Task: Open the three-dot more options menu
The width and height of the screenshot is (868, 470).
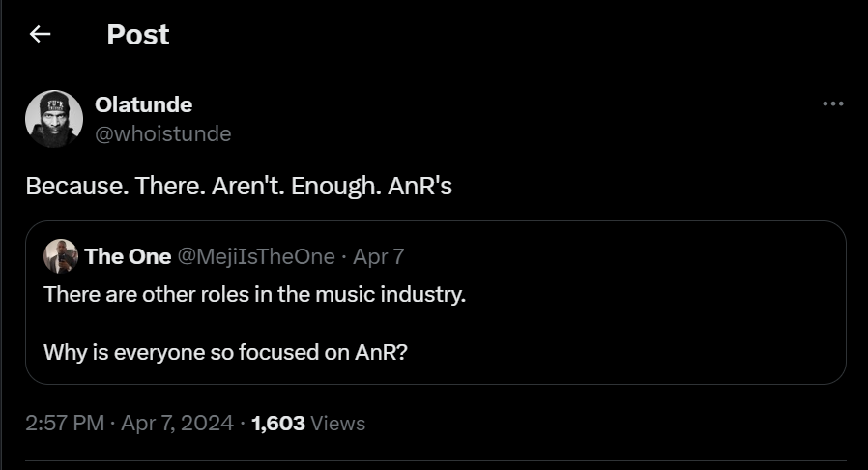Action: [832, 103]
